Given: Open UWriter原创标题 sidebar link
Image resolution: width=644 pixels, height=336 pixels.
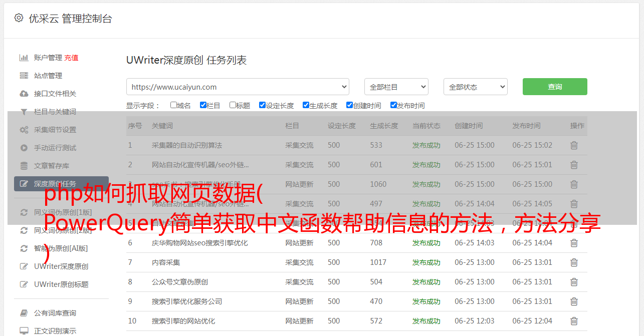Looking at the screenshot, I should [61, 284].
